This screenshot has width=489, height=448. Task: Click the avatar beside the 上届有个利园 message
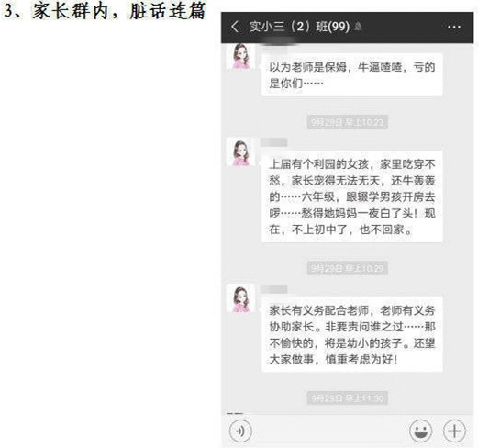point(240,151)
